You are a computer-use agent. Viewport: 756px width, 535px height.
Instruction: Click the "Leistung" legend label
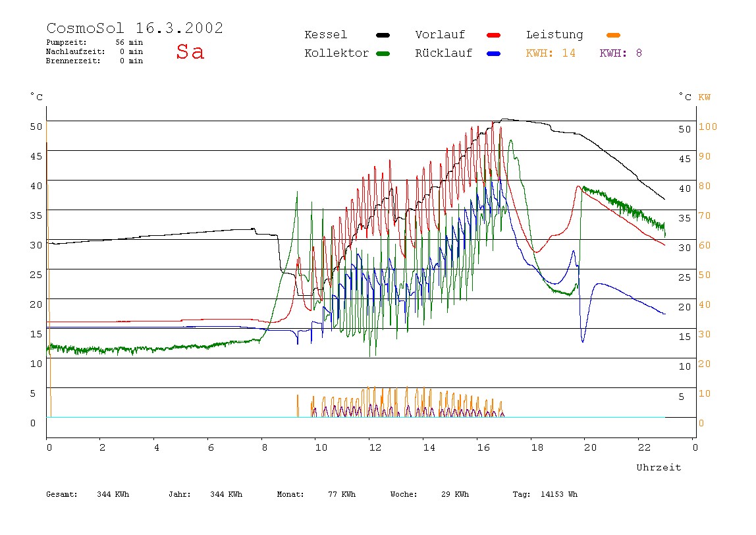554,35
